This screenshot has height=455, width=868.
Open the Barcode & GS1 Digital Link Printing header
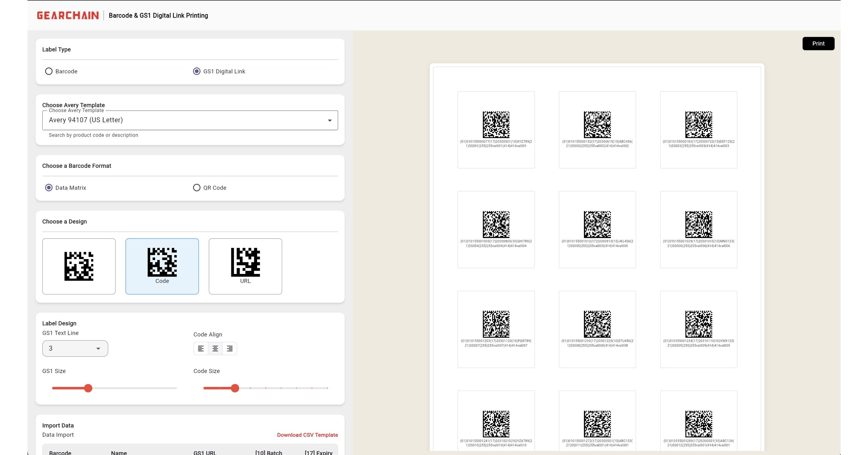[x=158, y=15]
